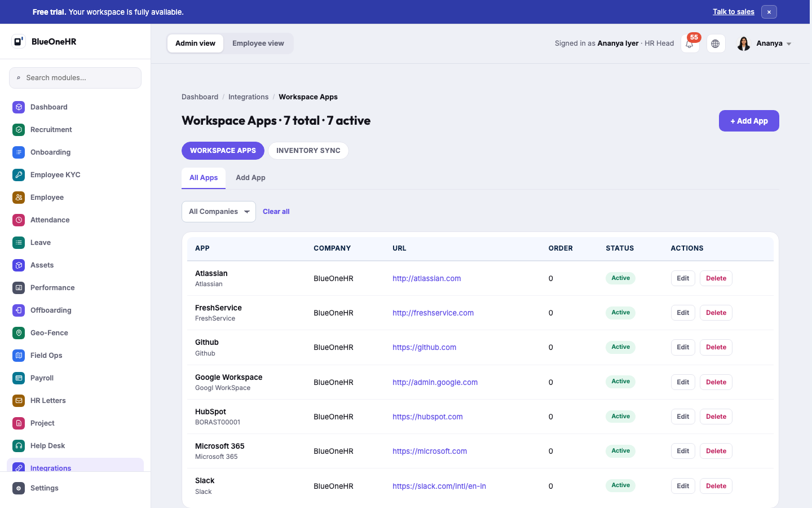Edit the HubSpot app row
The width and height of the screenshot is (812, 508).
point(683,417)
